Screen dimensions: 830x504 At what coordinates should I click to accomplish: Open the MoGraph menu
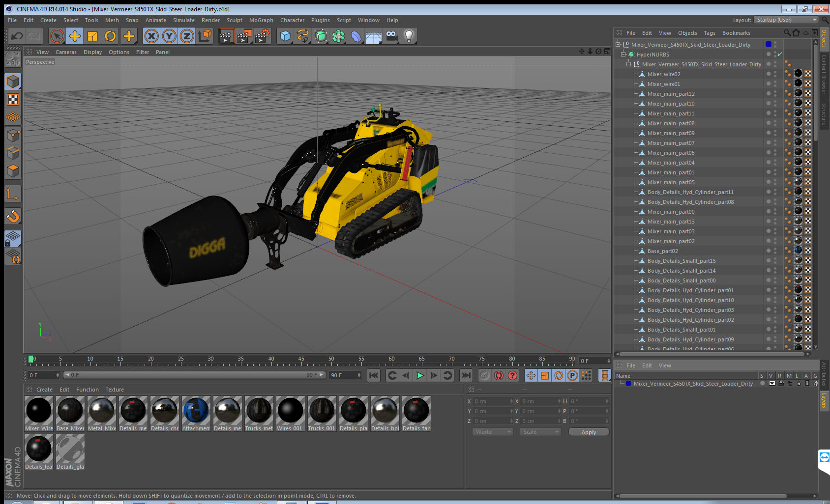261,20
